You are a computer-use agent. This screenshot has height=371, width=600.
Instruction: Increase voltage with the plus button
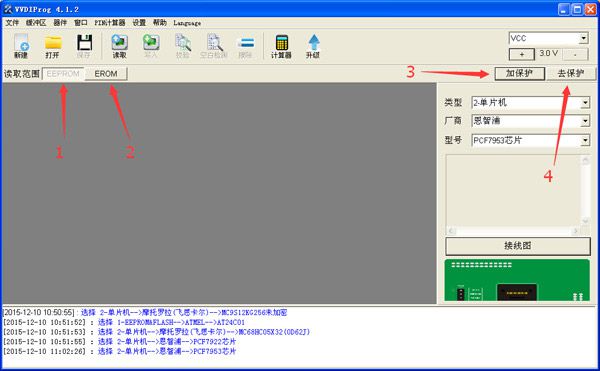pyautogui.click(x=522, y=54)
